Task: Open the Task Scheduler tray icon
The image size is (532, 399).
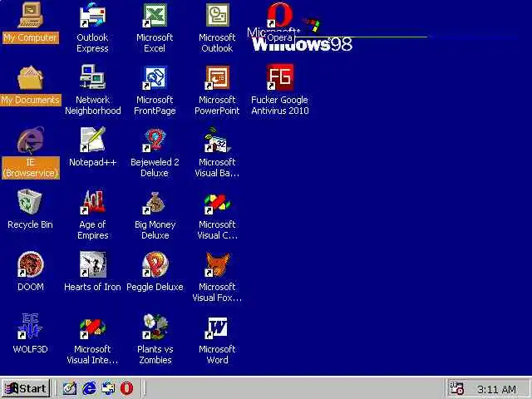Action: pos(456,389)
